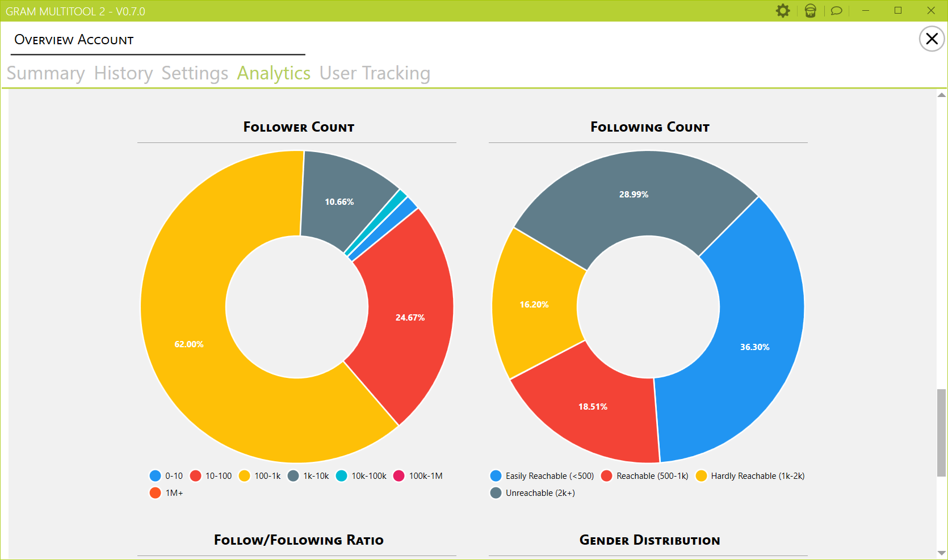Click the Gender Distribution heading

click(650, 540)
